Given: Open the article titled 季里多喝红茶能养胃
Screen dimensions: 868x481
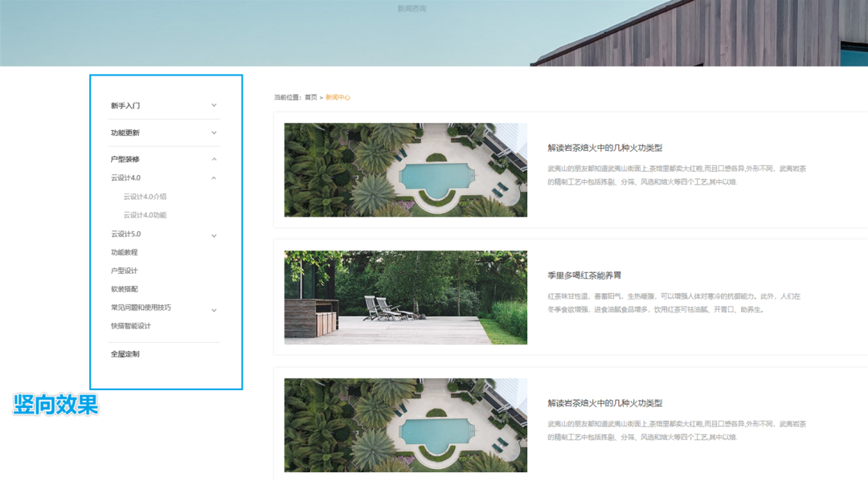Looking at the screenshot, I should [x=583, y=275].
